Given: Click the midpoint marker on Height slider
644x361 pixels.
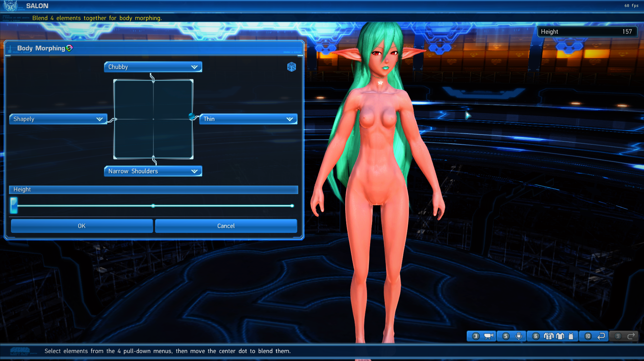Looking at the screenshot, I should coord(153,206).
